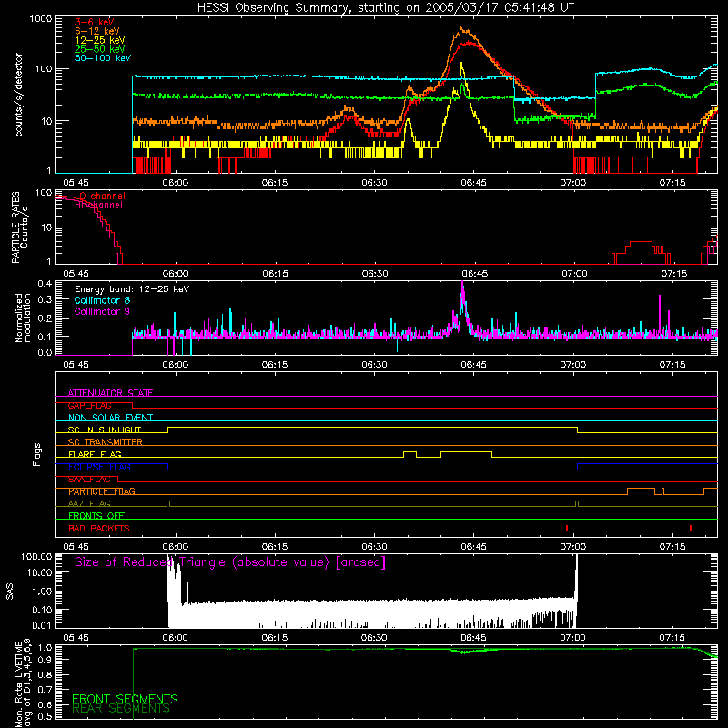Click the LO channel legend label

tap(100, 196)
